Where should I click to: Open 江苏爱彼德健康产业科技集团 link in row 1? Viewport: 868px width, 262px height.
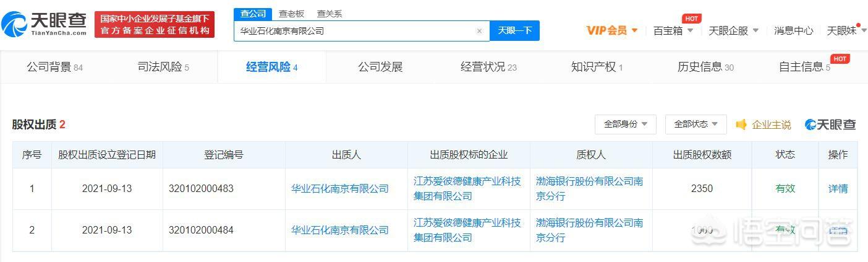[467, 189]
